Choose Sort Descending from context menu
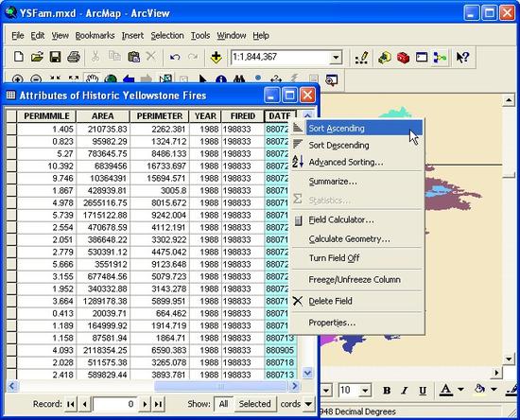Image resolution: width=520 pixels, height=420 pixels. 338,146
